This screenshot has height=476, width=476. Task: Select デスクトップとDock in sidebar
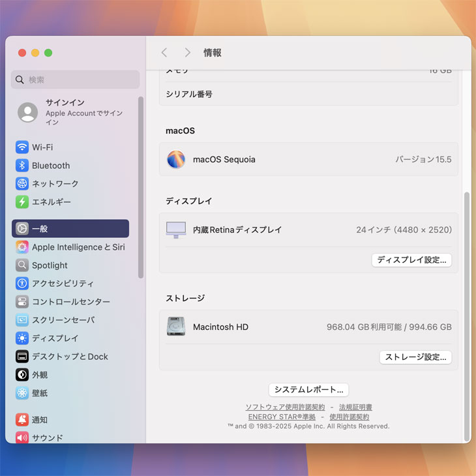click(x=70, y=357)
